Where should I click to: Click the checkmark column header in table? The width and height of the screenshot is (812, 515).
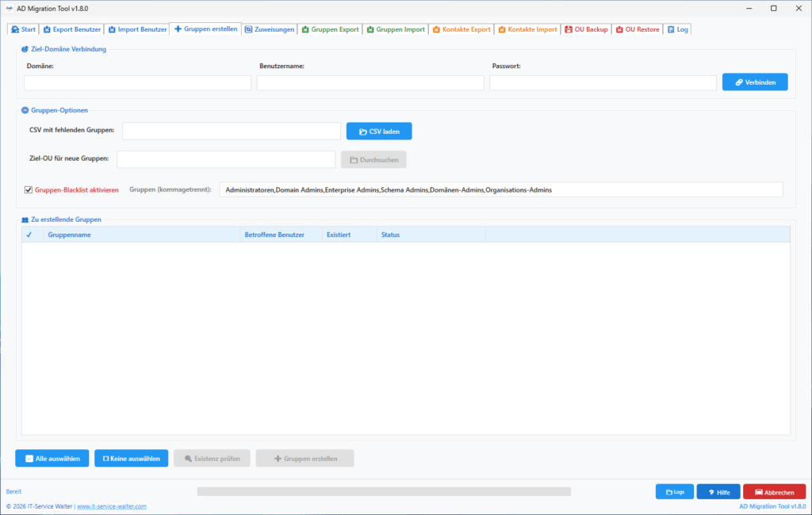(x=29, y=235)
